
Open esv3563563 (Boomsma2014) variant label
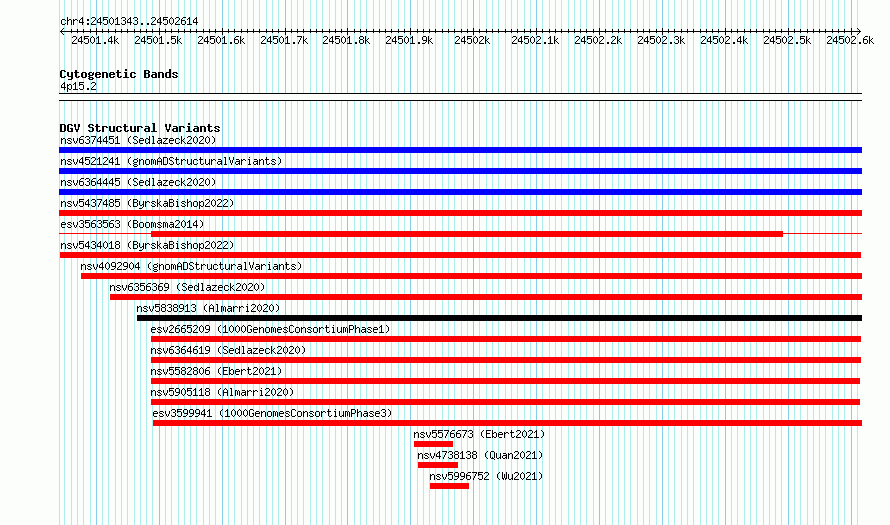tap(132, 224)
